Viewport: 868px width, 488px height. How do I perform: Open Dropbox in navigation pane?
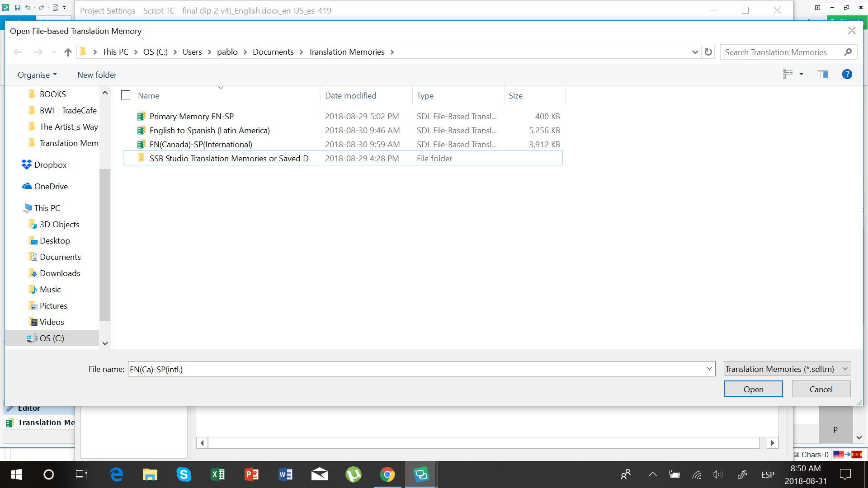pos(50,164)
